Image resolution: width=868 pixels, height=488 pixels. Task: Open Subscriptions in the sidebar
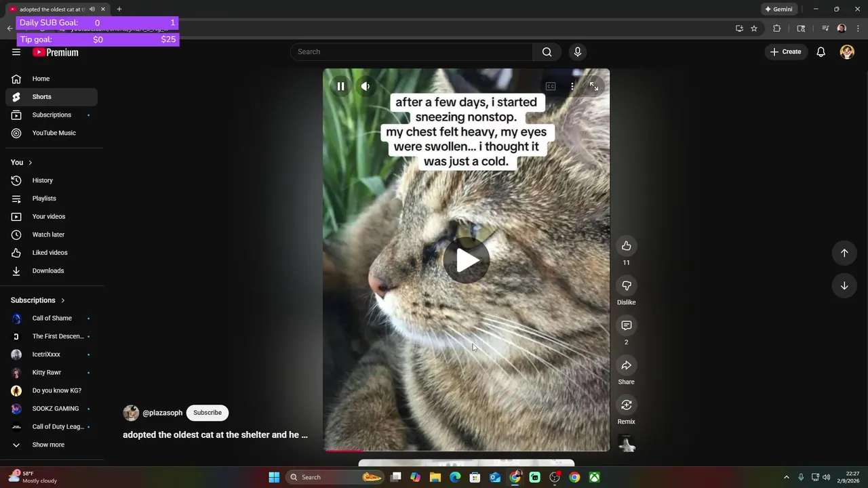[x=52, y=115]
